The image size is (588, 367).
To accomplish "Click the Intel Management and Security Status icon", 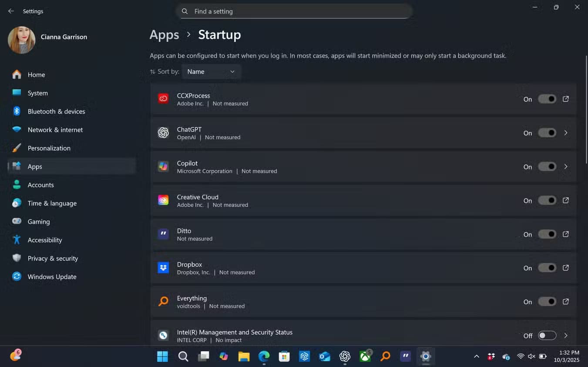I will 163,335.
